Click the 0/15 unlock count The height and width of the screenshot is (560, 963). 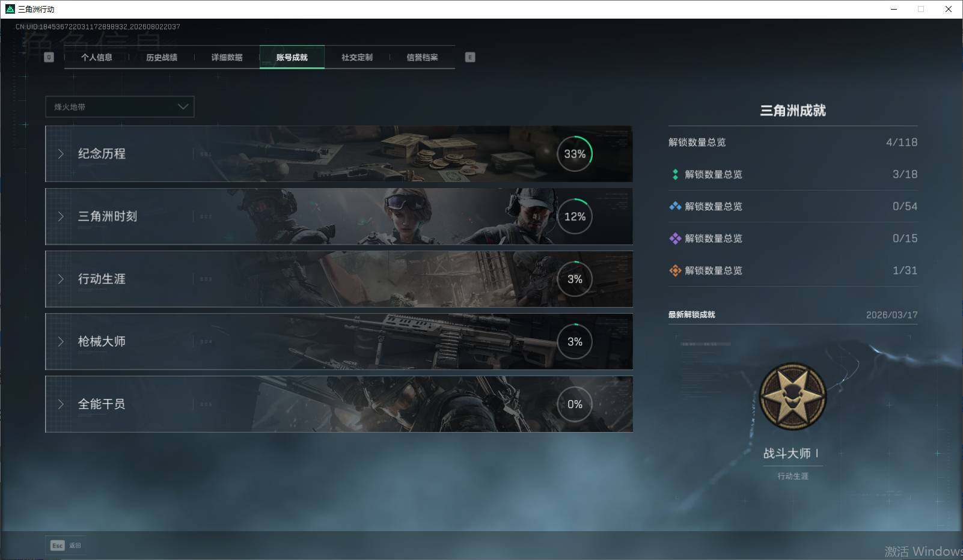coord(905,239)
